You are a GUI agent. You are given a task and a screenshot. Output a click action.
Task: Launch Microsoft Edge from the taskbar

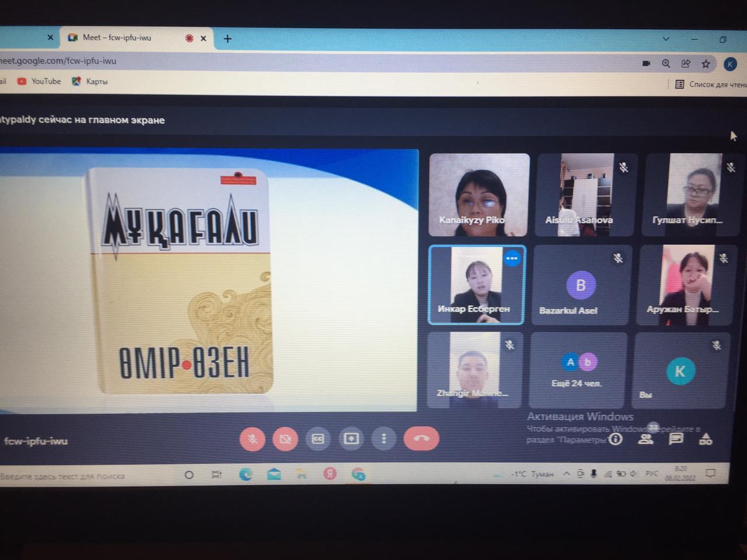click(246, 475)
